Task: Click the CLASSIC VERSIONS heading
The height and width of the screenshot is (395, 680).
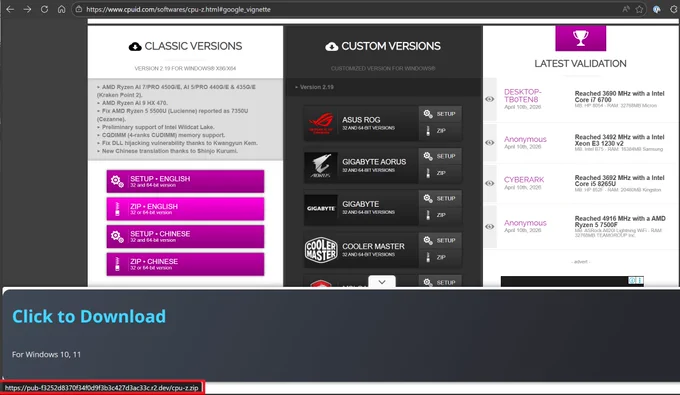Action: 193,46
